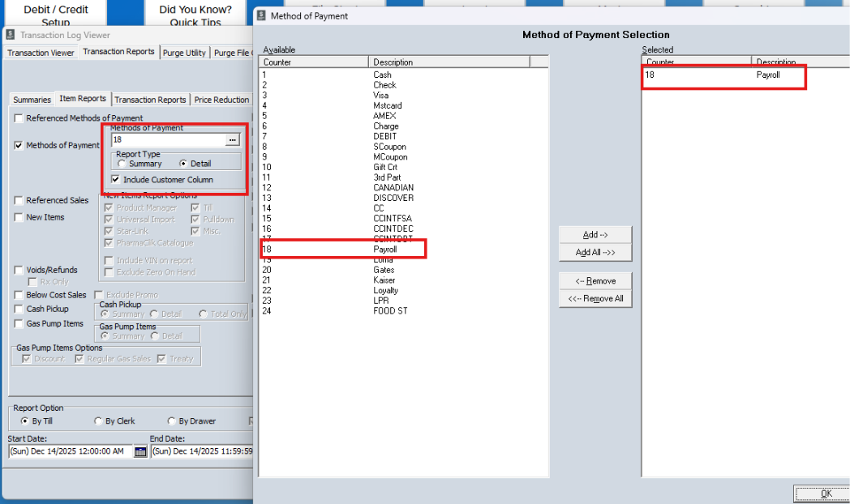Select Visa in the Available list
The height and width of the screenshot is (504, 850).
coord(380,95)
